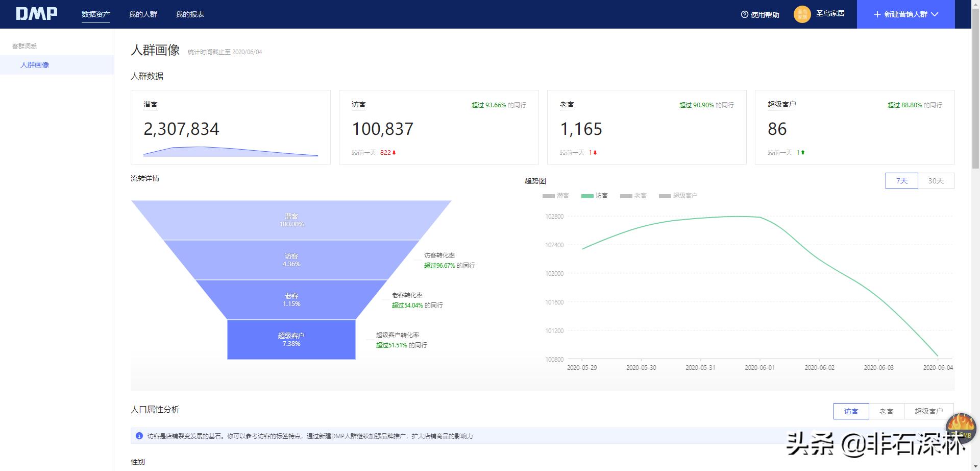Click red down arrow beside 822
Viewport: 980px width, 471px height.
pos(394,153)
